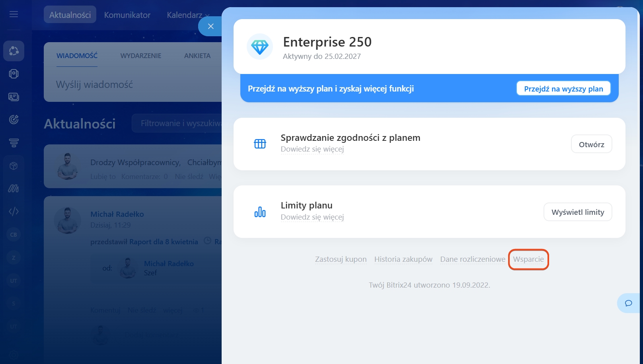Click the clock icon after Raport dla 8 kwietnia
This screenshot has width=643, height=364.
coord(207,241)
